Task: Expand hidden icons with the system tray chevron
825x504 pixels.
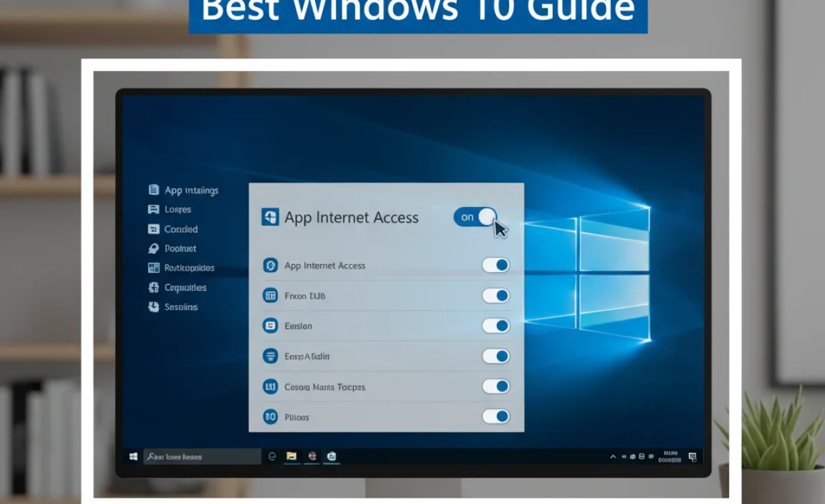Action: pyautogui.click(x=613, y=456)
